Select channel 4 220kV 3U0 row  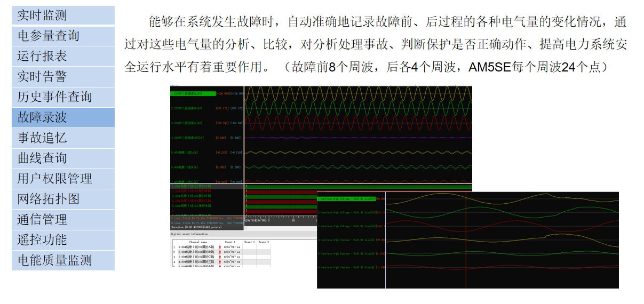[206, 137]
